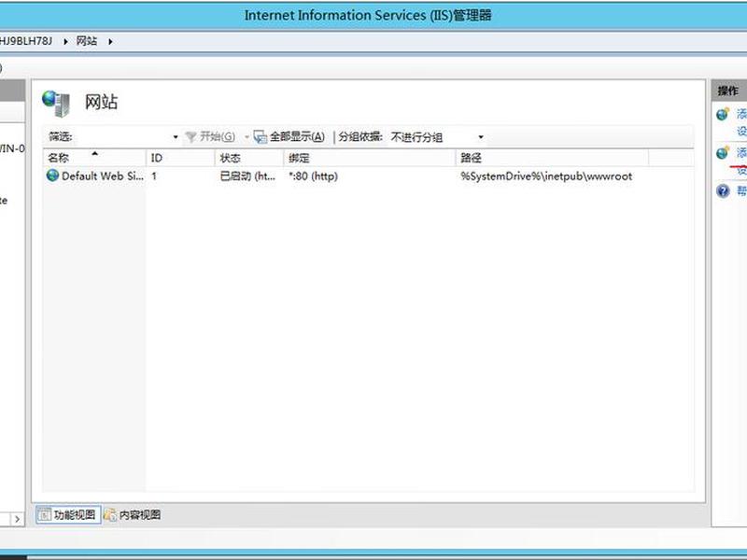
Task: Click the funnel filter icon beside 开始(G)
Action: (x=191, y=137)
